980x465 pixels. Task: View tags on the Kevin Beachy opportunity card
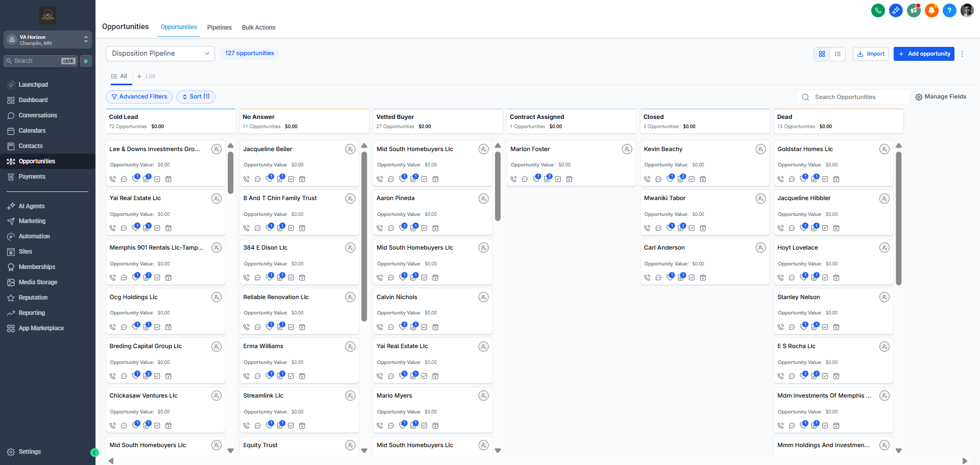tap(671, 179)
